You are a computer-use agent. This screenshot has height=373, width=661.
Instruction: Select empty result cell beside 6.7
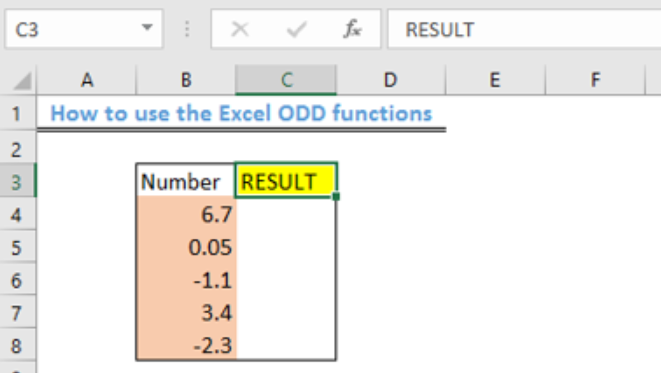click(286, 214)
